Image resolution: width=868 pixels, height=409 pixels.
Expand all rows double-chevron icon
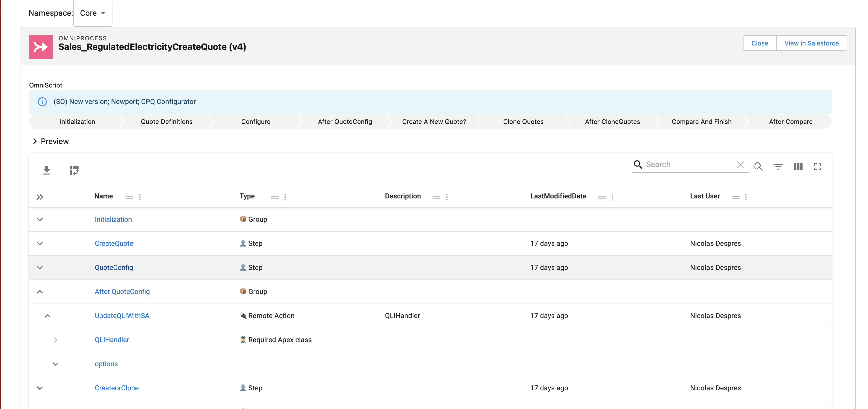coord(40,197)
